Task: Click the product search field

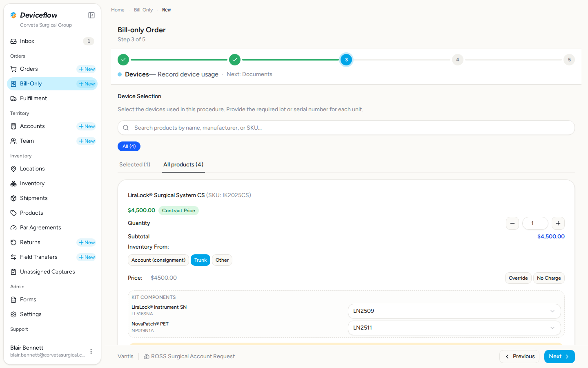Action: (346, 128)
